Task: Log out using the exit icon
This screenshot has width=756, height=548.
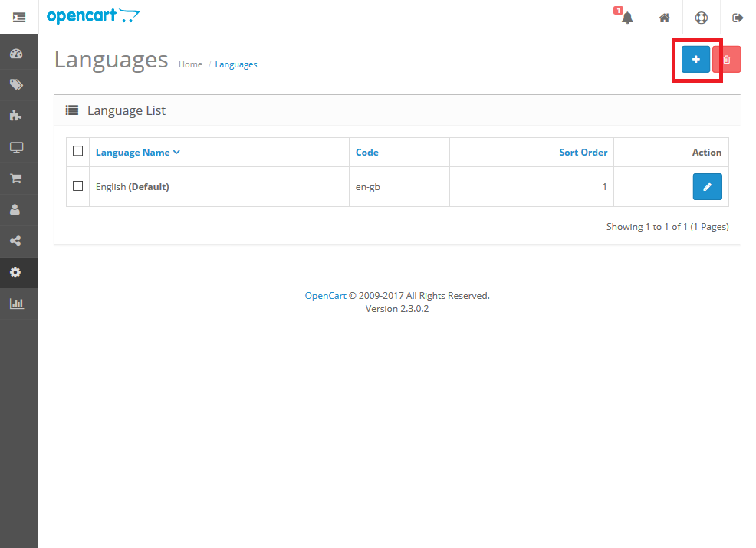Action: click(738, 18)
